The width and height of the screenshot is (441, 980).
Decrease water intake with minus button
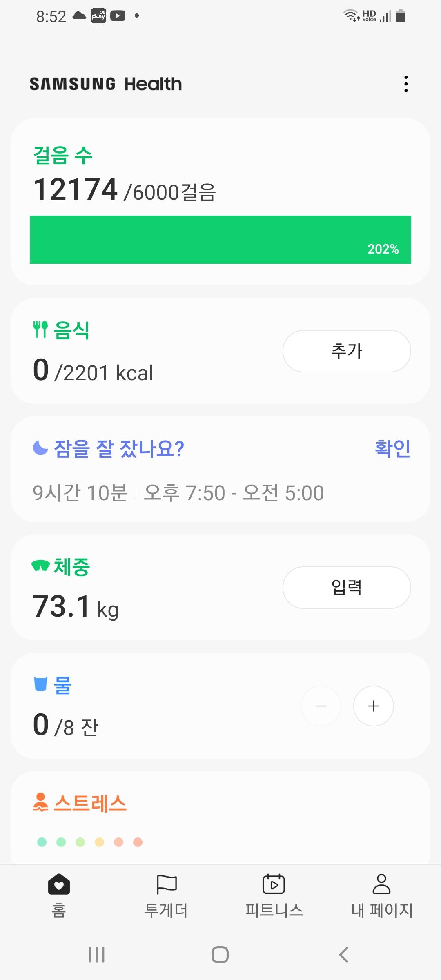pyautogui.click(x=321, y=706)
